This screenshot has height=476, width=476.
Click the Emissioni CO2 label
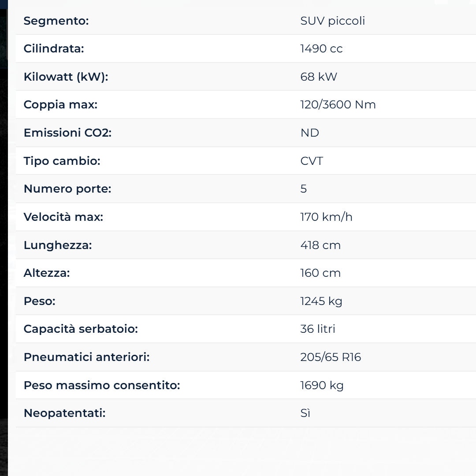click(x=67, y=133)
